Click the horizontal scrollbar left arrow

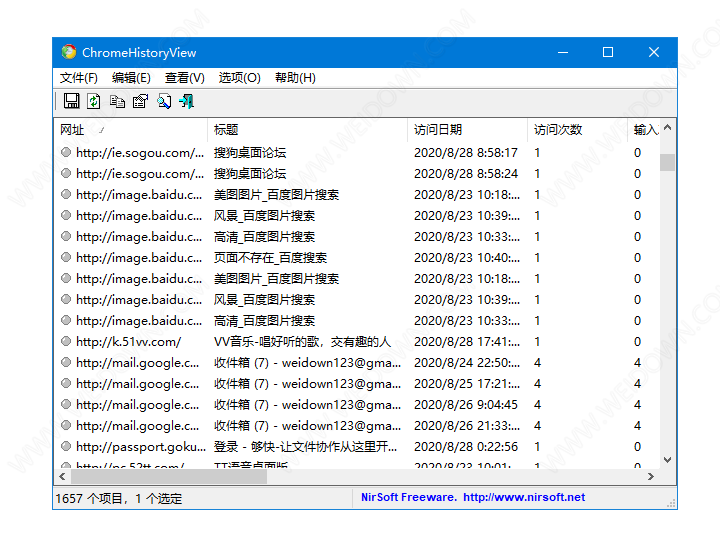(62, 477)
